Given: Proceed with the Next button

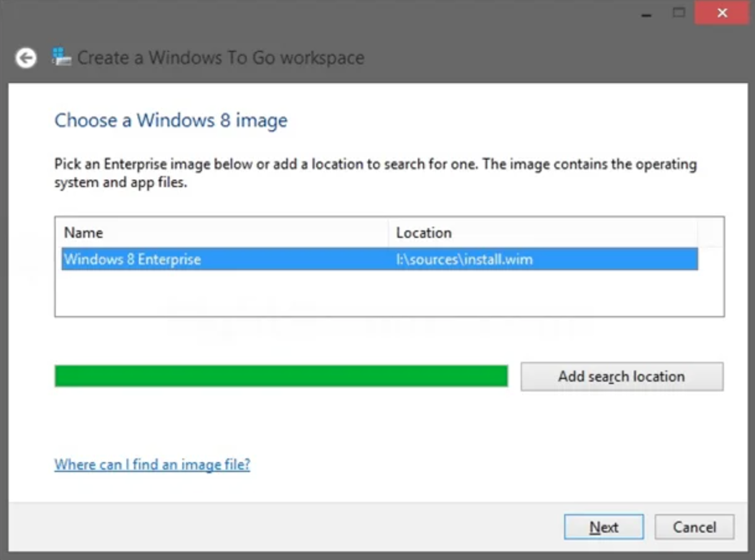Looking at the screenshot, I should (603, 527).
